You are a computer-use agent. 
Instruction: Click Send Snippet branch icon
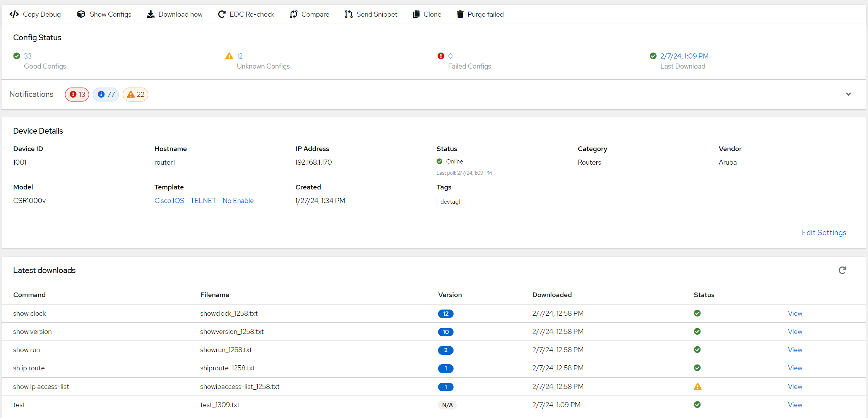(349, 14)
